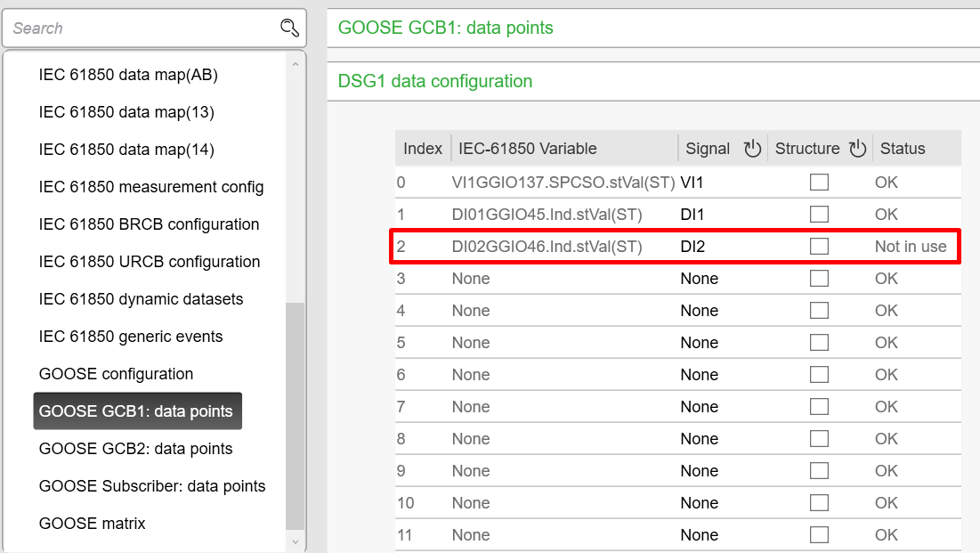Reset icon next to Structure column header
Viewport: 980px width, 553px height.
(857, 148)
